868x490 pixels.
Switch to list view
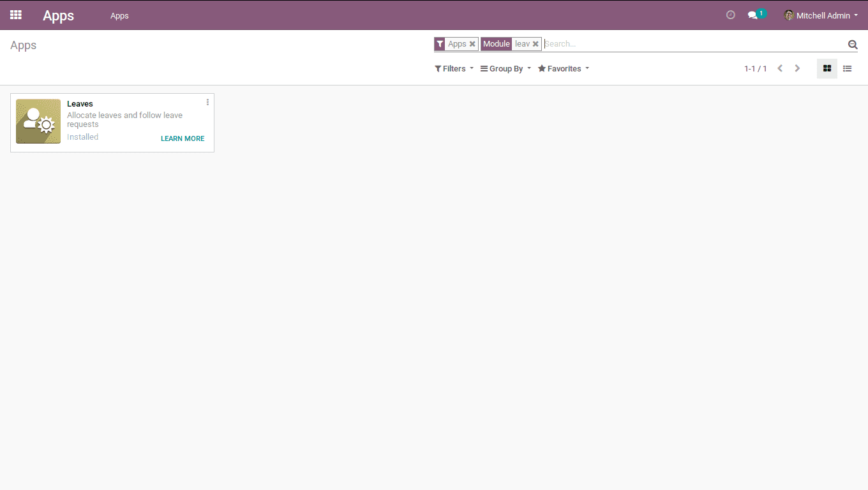(848, 68)
